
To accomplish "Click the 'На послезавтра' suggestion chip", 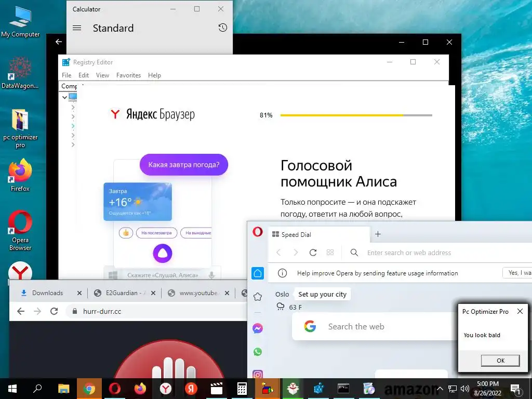I will pos(156,233).
